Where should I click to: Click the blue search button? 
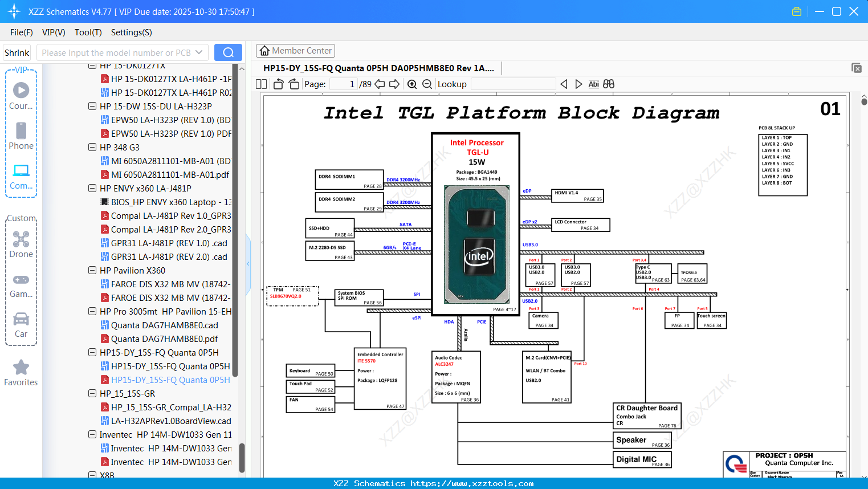[x=228, y=52]
